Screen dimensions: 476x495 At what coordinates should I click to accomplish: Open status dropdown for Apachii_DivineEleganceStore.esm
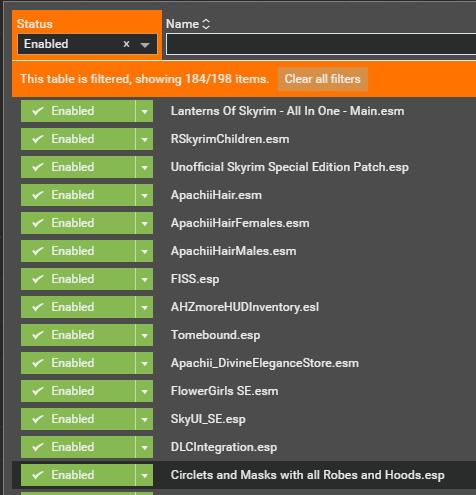[x=144, y=363]
